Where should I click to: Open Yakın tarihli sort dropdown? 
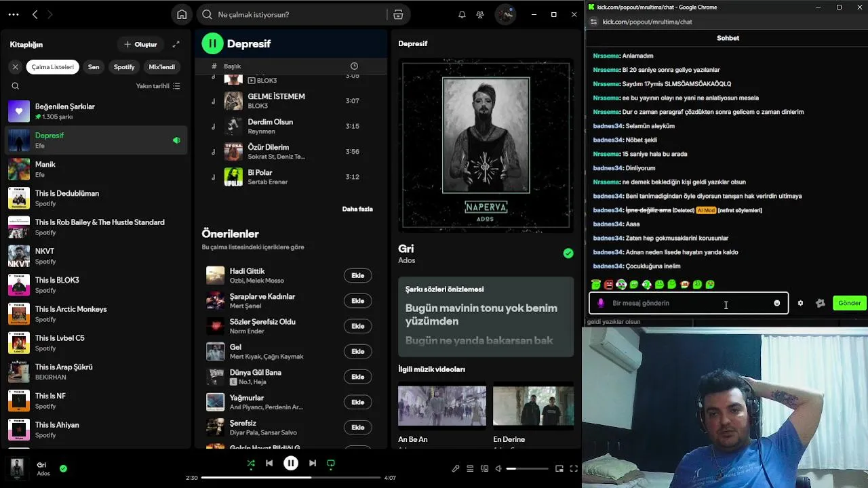tap(158, 86)
